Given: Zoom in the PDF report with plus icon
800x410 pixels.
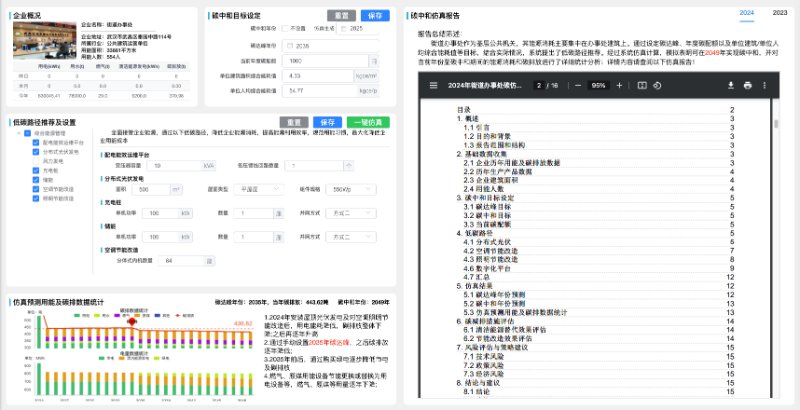Looking at the screenshot, I should tap(619, 86).
